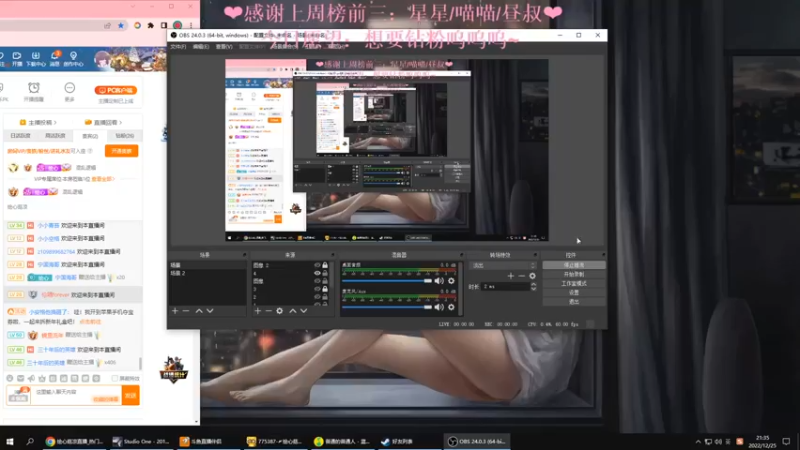Remove the selected scene with the minus icon
The image size is (800, 450).
coord(186,311)
